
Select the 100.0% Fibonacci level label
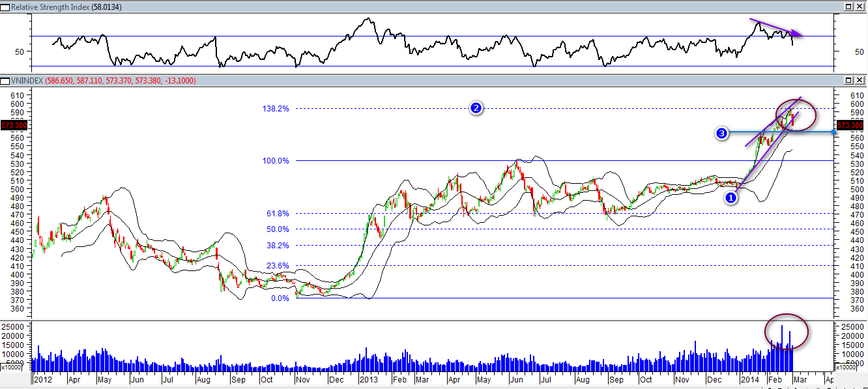[276, 160]
